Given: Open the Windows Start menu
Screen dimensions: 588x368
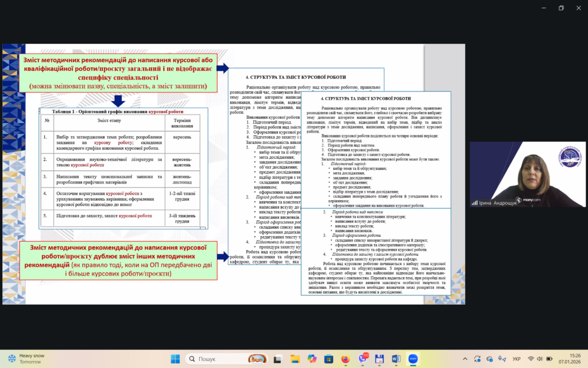Looking at the screenshot, I should pyautogui.click(x=175, y=359).
